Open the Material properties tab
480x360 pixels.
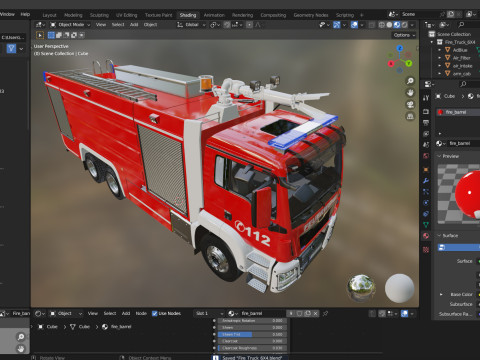click(426, 236)
